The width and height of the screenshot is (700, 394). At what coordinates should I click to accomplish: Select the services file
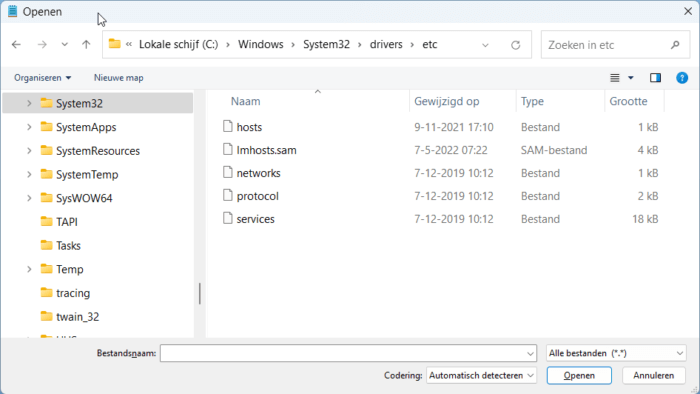click(x=255, y=219)
